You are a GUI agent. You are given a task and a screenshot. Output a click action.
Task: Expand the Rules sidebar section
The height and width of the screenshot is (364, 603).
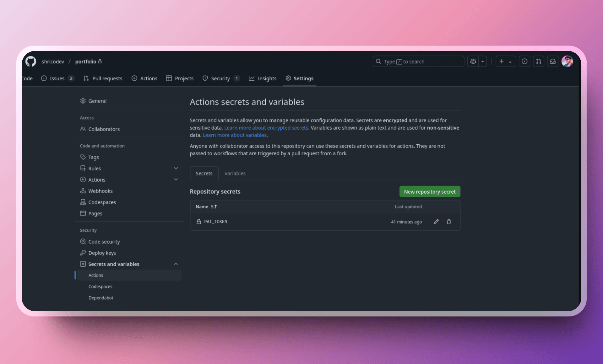[x=176, y=169]
